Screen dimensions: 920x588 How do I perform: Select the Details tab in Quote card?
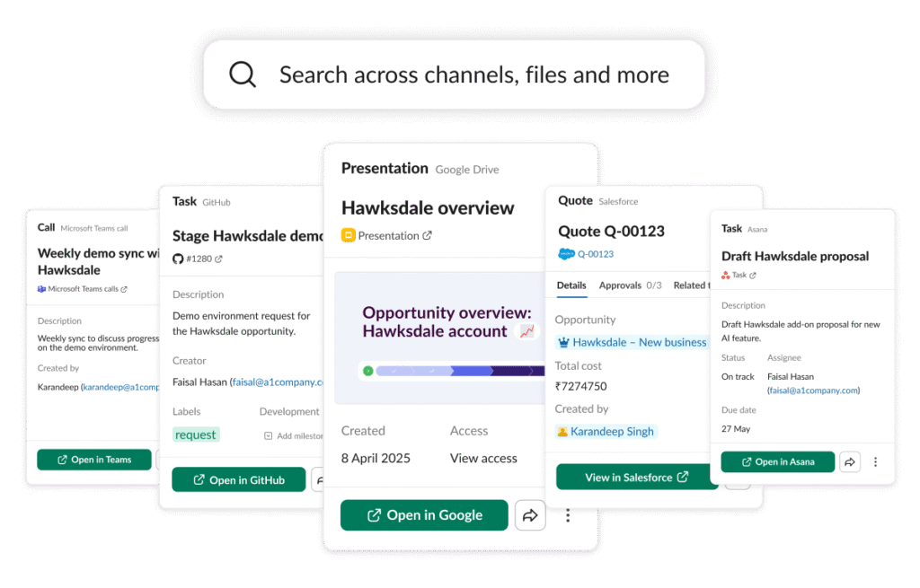coord(571,285)
